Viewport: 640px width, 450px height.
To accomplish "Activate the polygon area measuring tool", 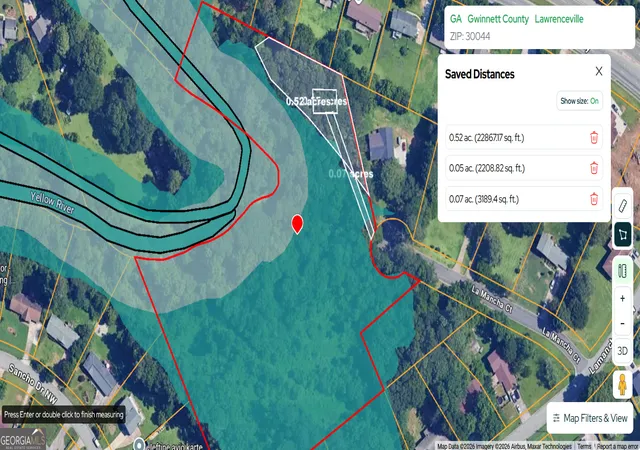I will 622,234.
